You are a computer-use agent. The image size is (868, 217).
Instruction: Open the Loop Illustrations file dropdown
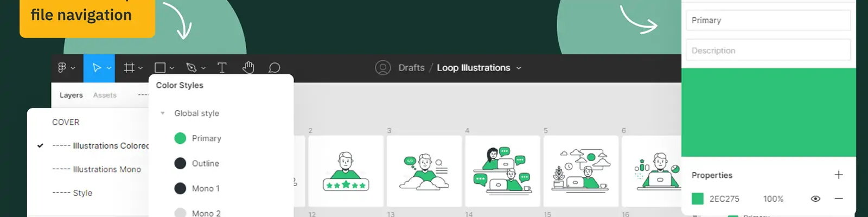[x=519, y=68]
